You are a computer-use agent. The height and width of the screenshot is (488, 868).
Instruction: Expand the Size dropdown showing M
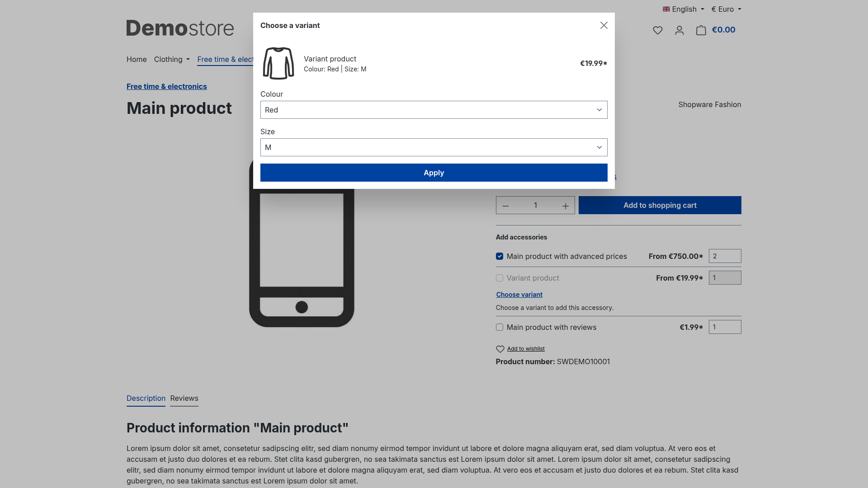(434, 147)
